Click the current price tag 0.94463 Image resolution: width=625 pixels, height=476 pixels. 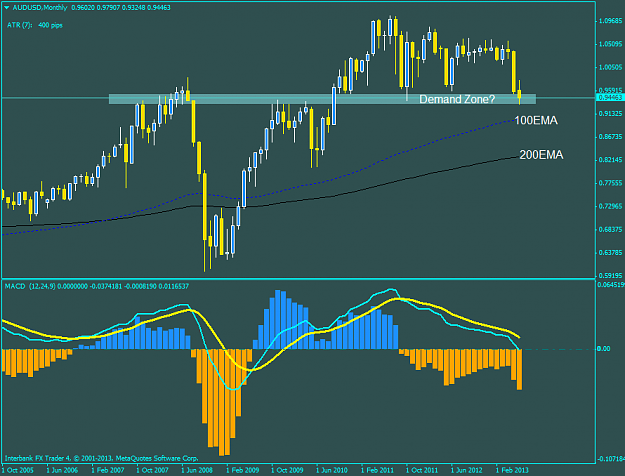tap(610, 97)
